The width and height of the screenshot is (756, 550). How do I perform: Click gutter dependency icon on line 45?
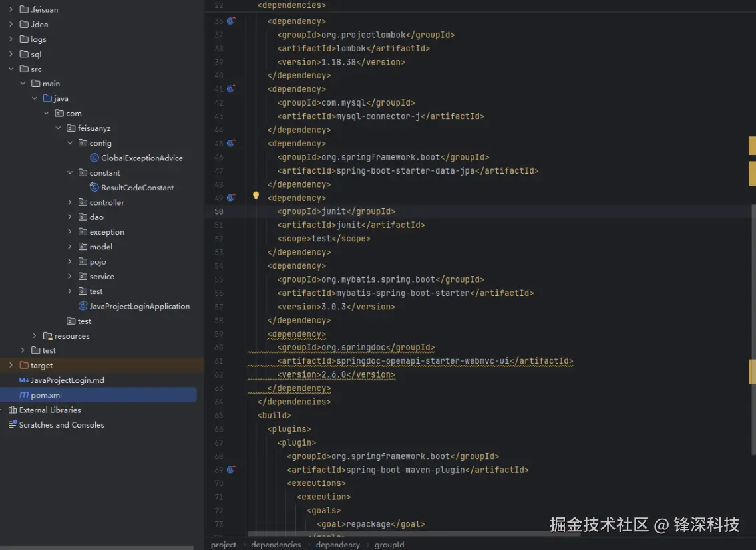(x=231, y=143)
